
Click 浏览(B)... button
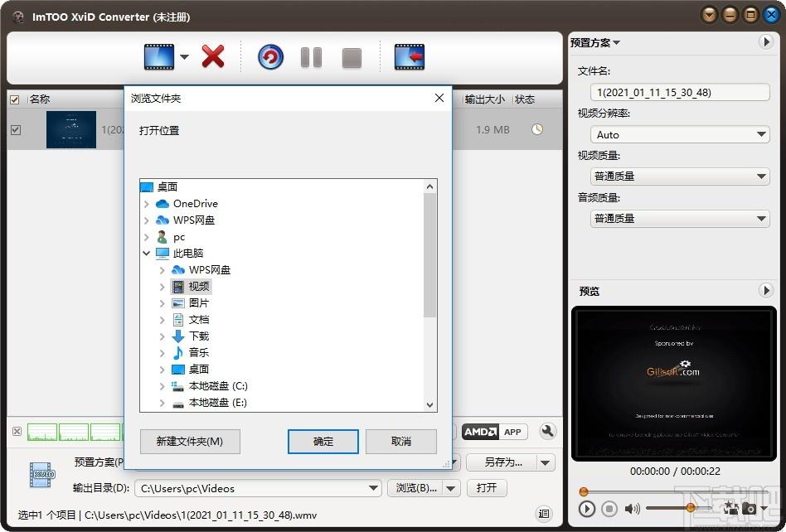click(x=415, y=488)
